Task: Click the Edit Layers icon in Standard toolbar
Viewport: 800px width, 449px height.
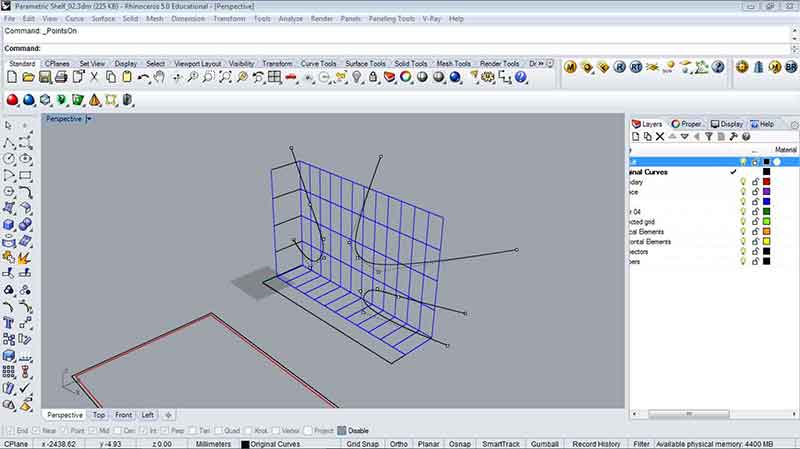Action: tap(389, 78)
